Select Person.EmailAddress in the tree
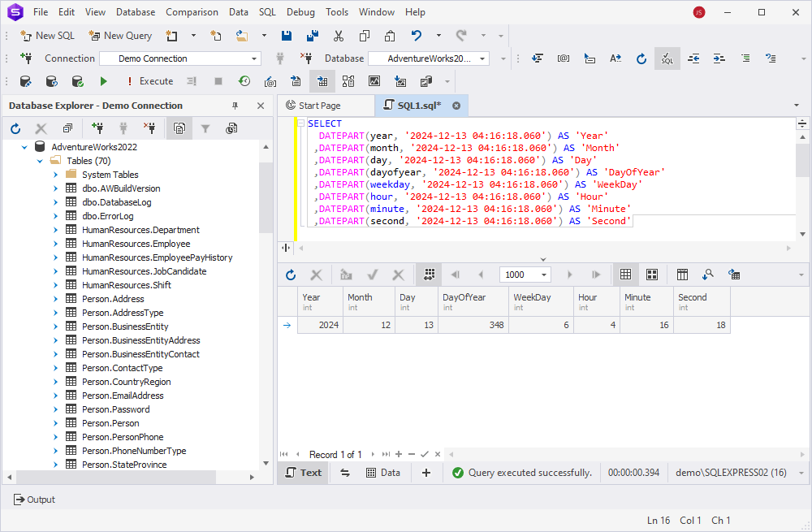This screenshot has height=532, width=812. [123, 396]
